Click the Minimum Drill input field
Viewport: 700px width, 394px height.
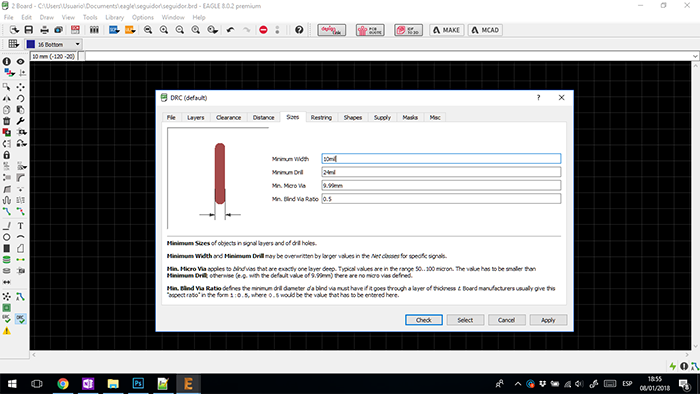(441, 172)
